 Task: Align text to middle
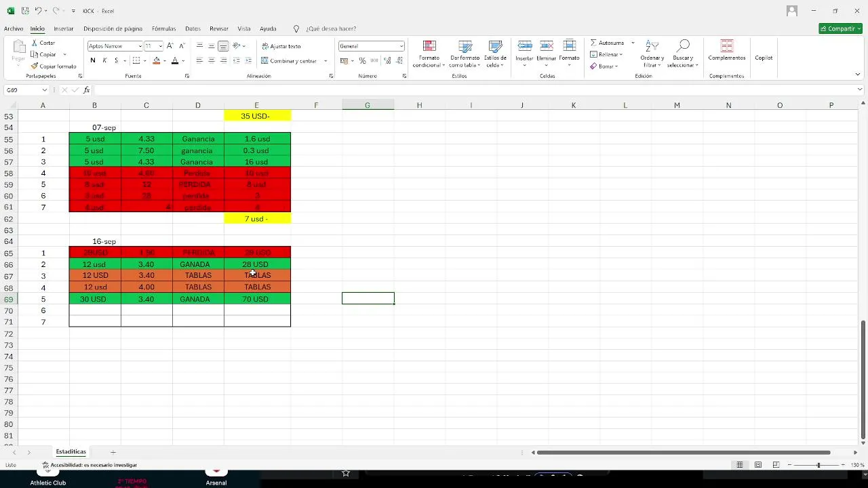(212, 46)
